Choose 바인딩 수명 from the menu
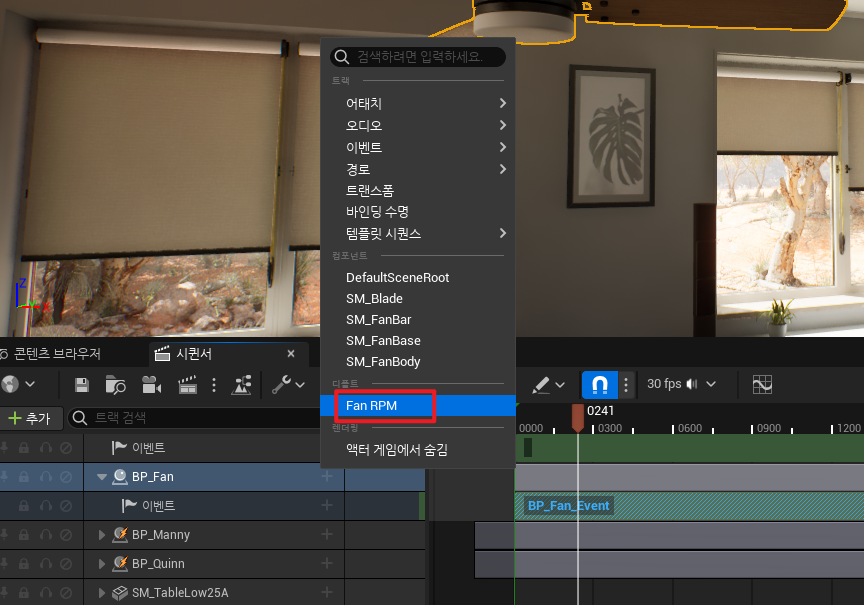864x605 pixels. [x=418, y=212]
